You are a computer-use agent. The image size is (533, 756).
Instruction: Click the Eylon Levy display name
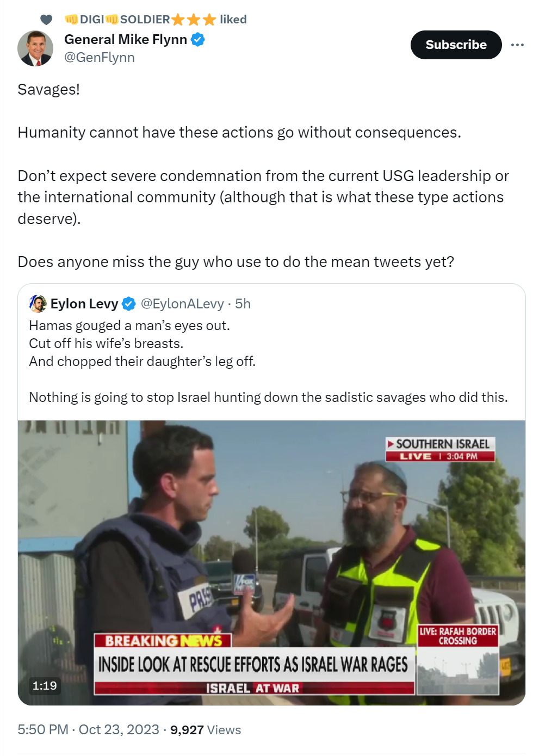click(84, 303)
